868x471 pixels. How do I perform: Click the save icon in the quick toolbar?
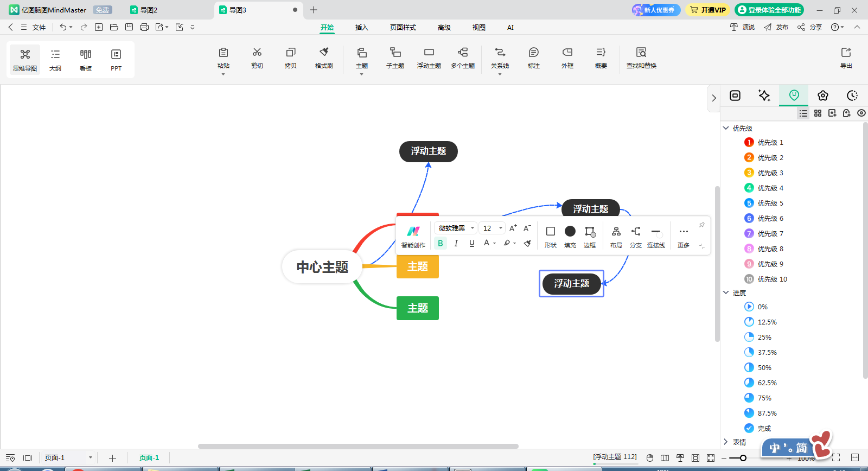(x=129, y=27)
